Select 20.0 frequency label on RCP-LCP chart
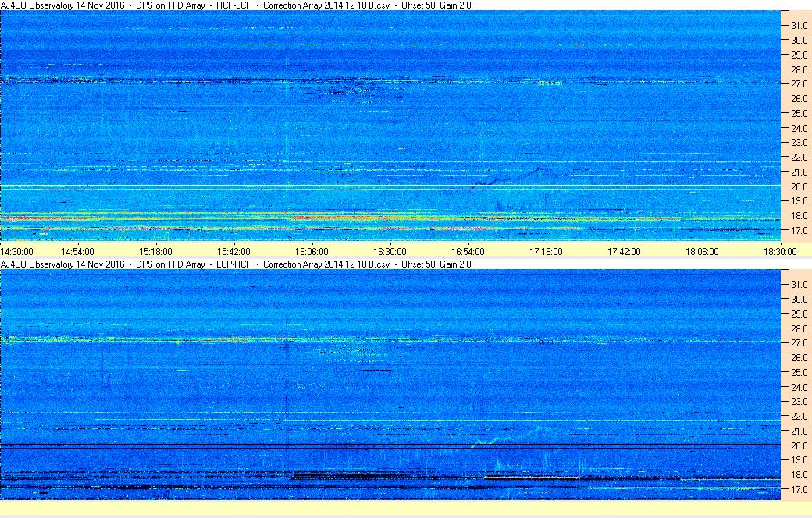 click(799, 186)
